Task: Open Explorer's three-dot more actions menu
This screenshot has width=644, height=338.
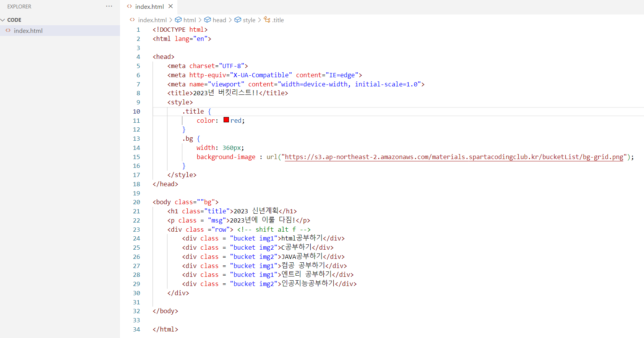Action: (x=109, y=6)
